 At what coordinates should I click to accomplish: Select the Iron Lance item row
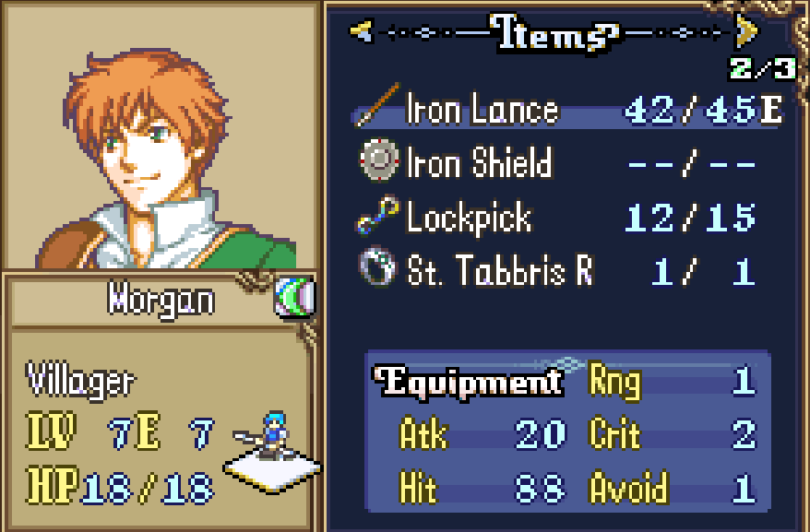click(x=567, y=110)
